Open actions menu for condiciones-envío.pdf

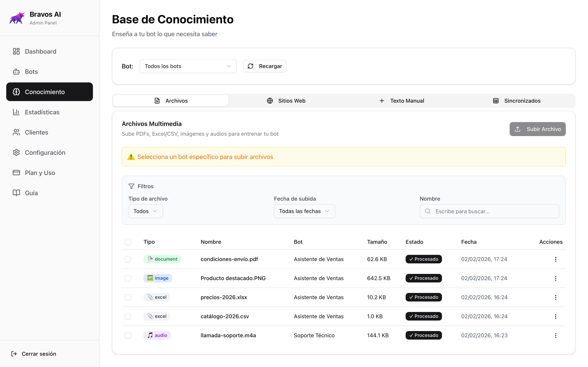click(556, 259)
